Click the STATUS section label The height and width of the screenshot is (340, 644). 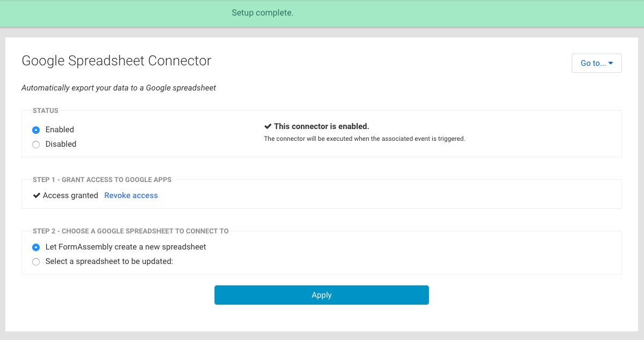point(46,111)
